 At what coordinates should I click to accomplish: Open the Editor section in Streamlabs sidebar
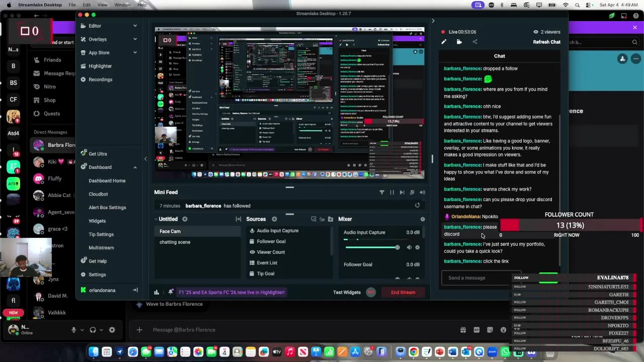95,26
